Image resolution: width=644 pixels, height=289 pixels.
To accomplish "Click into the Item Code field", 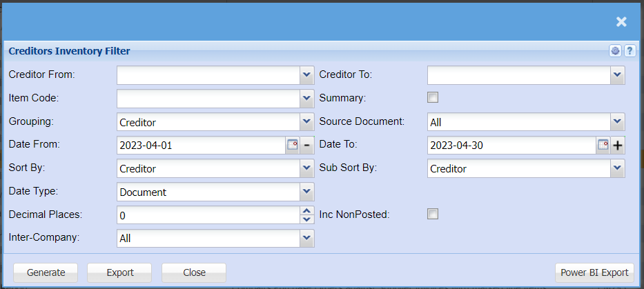I will click(208, 98).
